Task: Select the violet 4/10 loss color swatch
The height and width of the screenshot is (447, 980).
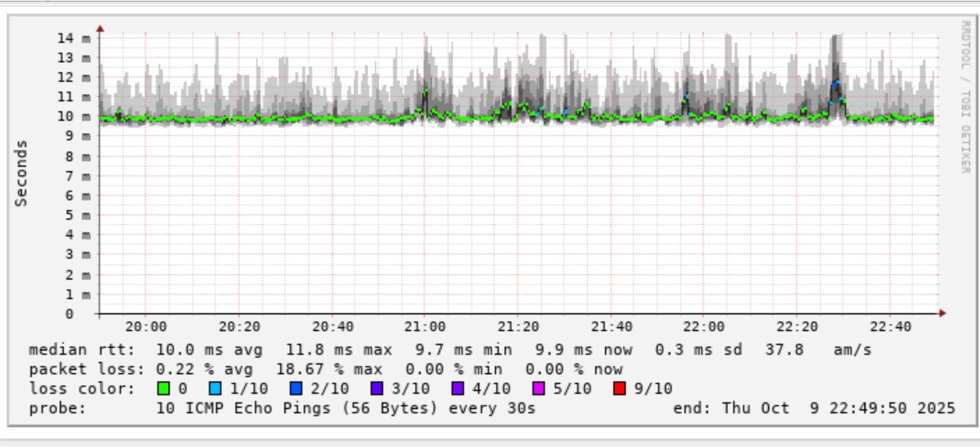Action: 458,388
